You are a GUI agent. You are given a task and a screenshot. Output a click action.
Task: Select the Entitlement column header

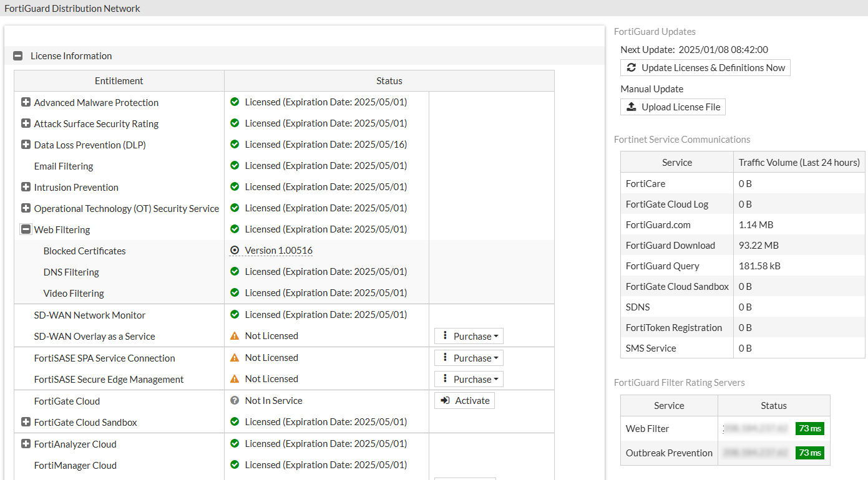click(119, 80)
